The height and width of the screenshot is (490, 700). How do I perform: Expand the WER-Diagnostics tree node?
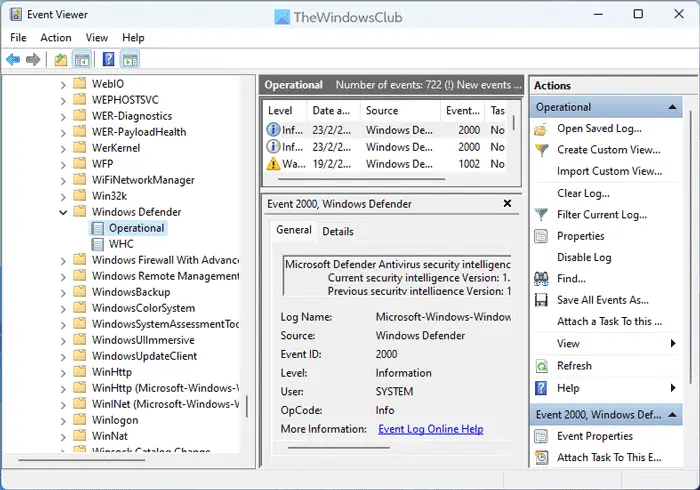pos(63,116)
